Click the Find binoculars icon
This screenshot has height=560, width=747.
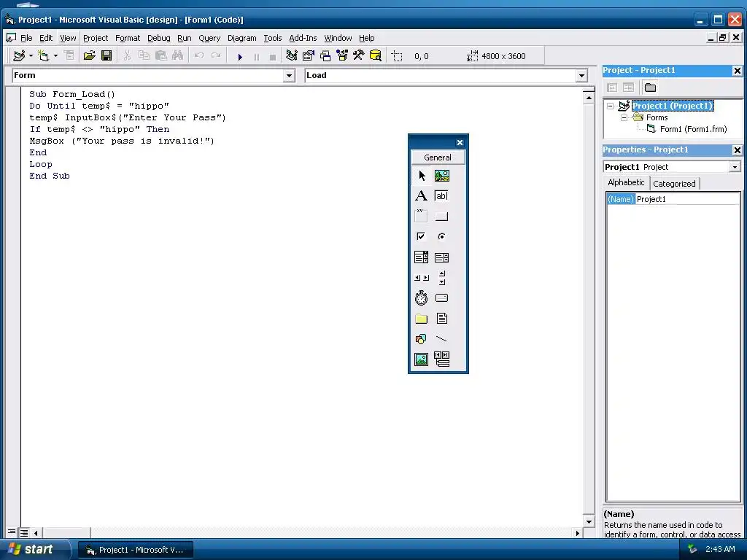pos(177,55)
